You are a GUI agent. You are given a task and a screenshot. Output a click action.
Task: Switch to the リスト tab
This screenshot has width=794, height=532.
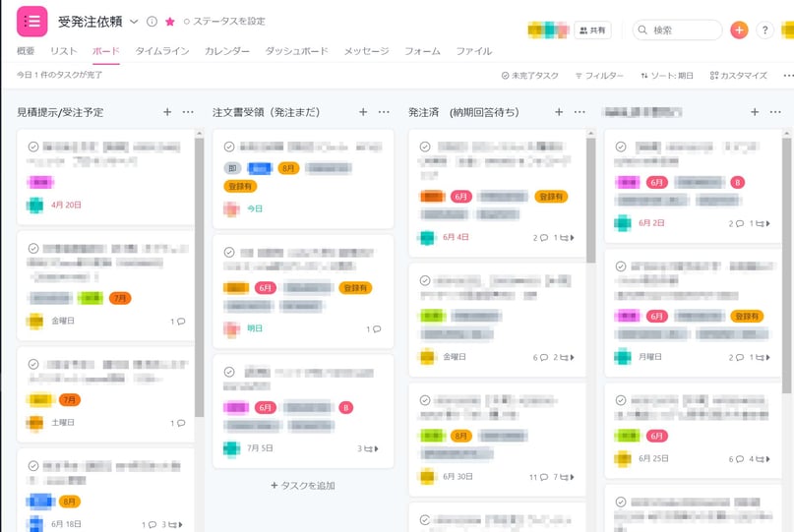64,51
